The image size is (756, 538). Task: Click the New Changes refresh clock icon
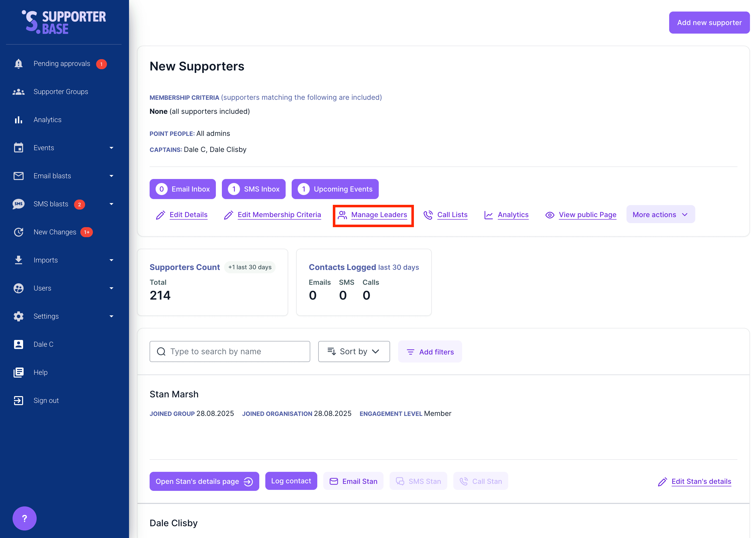[x=19, y=232]
